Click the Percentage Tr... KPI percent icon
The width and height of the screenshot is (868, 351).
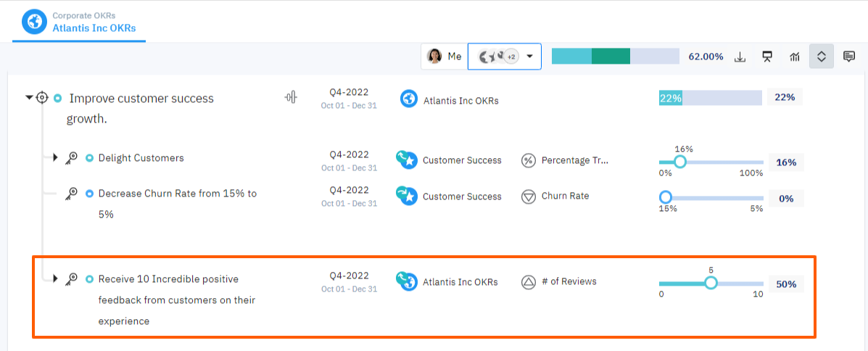coord(529,160)
